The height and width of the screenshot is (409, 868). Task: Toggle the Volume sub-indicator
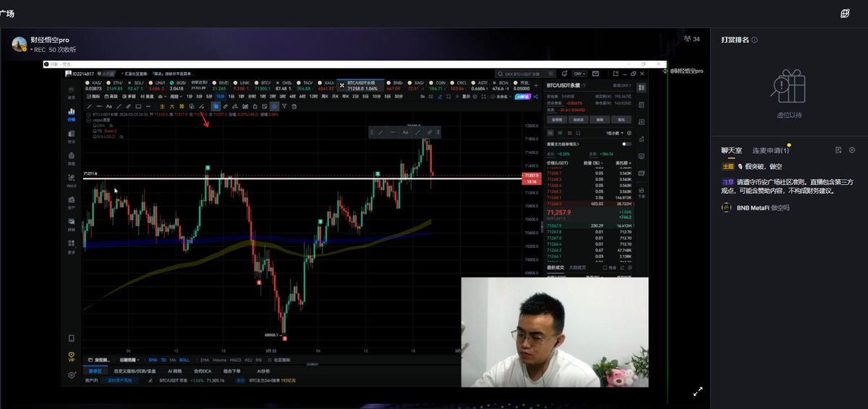[x=218, y=360]
